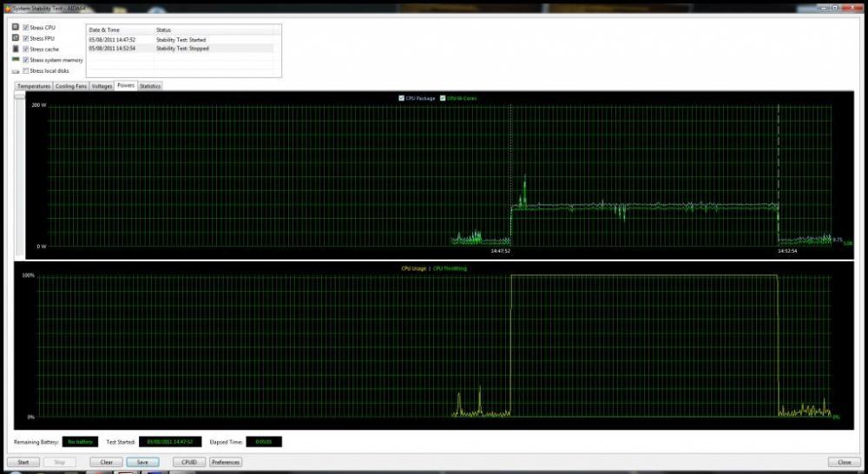The height and width of the screenshot is (474, 868).
Task: Click the CPU chip icon beside Stress CPU
Action: pos(15,28)
